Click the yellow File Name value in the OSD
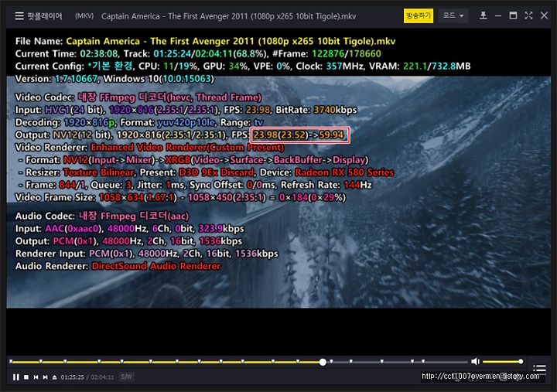This screenshot has width=557, height=392. (x=231, y=41)
